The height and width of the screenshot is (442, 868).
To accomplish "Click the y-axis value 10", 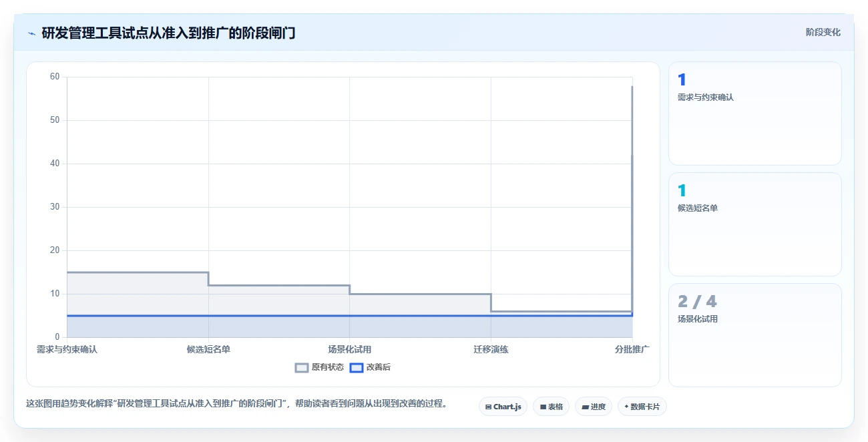I will [55, 294].
